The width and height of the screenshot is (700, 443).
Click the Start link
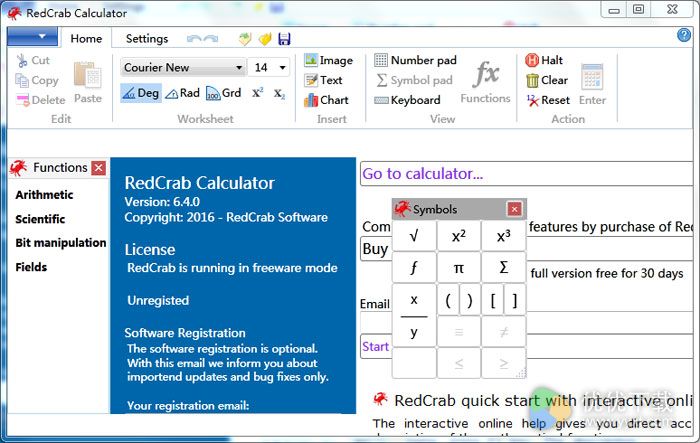tap(375, 347)
